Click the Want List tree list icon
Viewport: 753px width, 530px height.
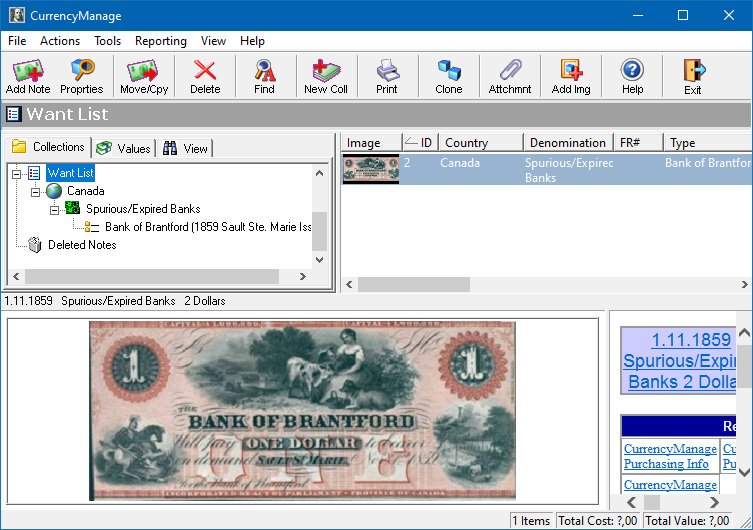[x=34, y=173]
